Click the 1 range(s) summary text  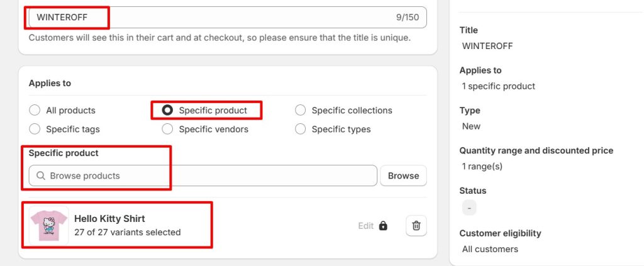tap(482, 167)
